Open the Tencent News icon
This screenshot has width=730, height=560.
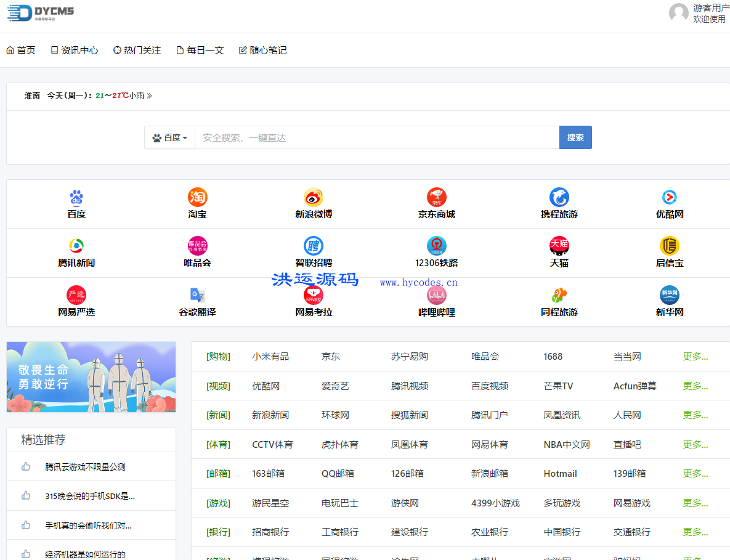pos(76,246)
